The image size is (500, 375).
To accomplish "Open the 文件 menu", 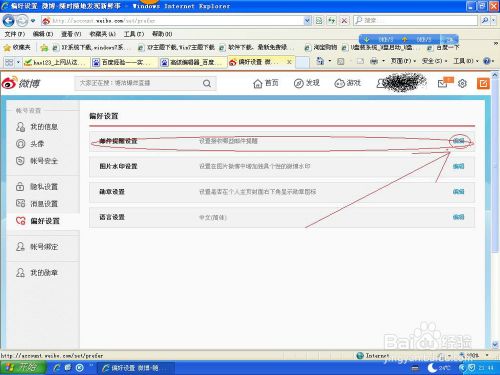I will pyautogui.click(x=15, y=34).
